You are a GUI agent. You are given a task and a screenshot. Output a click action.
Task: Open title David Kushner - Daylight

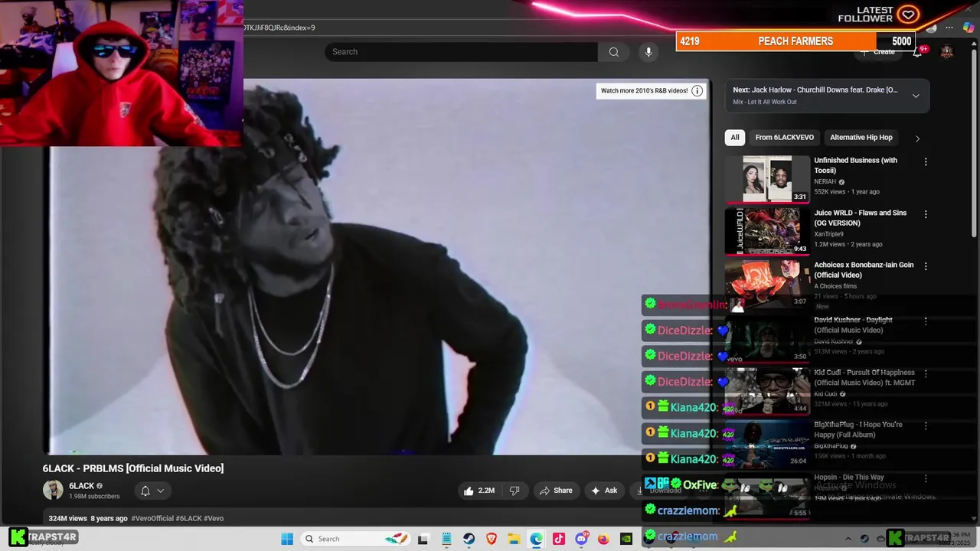853,324
